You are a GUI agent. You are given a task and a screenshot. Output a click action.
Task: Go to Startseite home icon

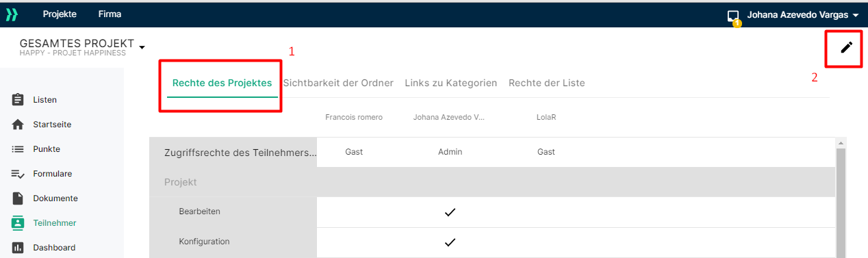click(x=18, y=125)
